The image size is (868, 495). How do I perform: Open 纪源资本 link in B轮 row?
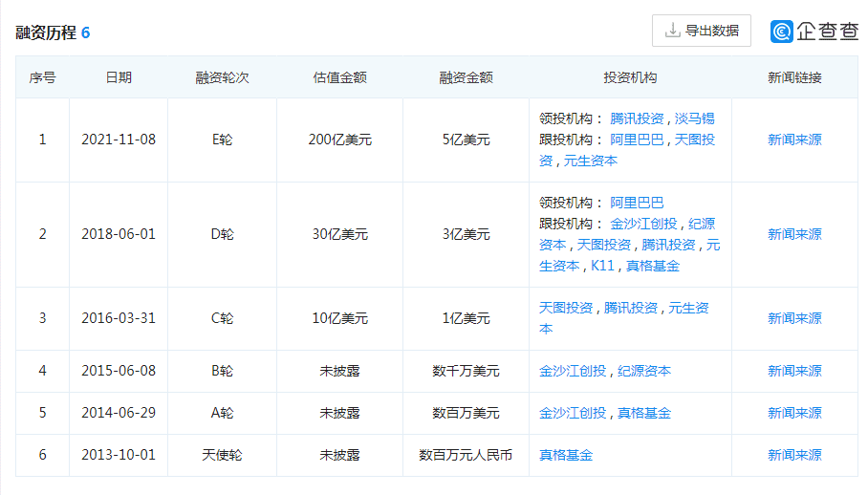click(x=643, y=371)
